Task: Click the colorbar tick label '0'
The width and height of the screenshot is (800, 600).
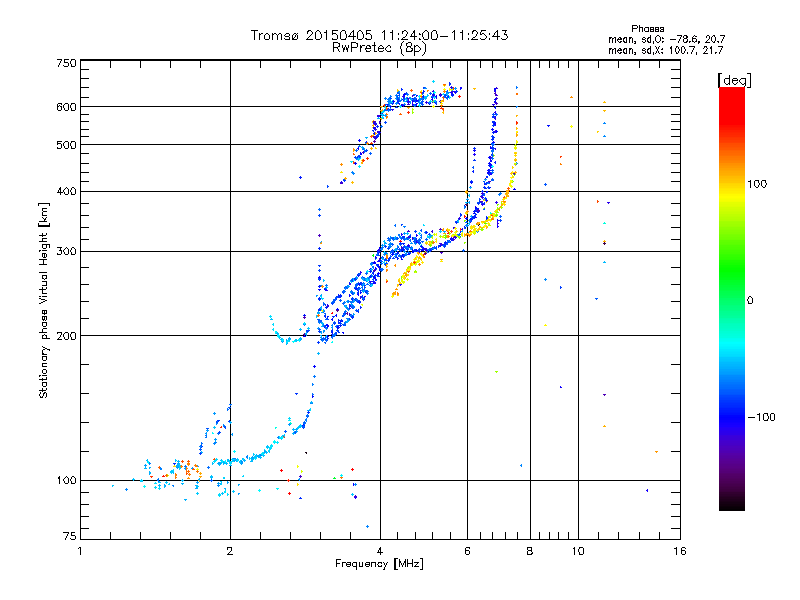Action: point(750,301)
